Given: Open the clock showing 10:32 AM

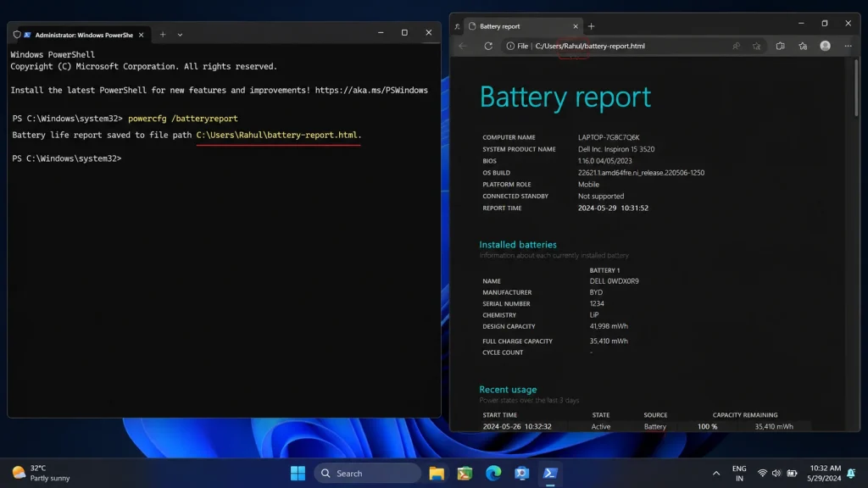Looking at the screenshot, I should (824, 473).
